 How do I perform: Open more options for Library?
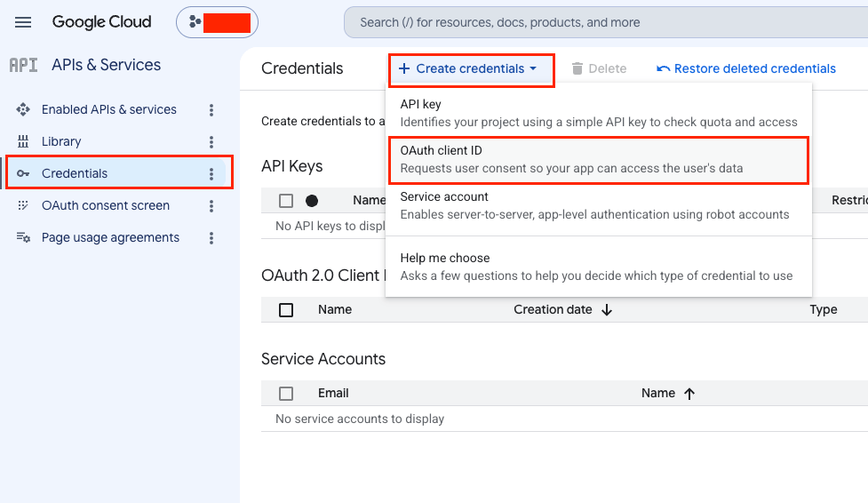[211, 142]
